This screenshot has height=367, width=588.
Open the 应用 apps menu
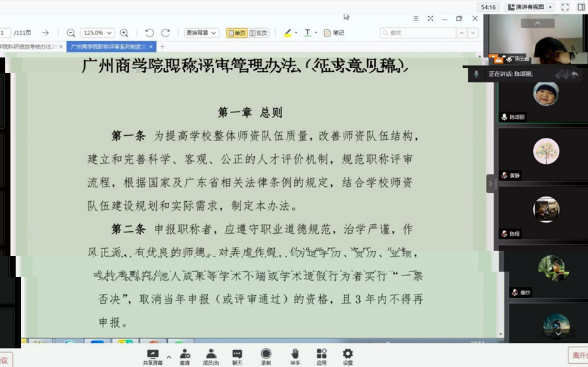321,357
